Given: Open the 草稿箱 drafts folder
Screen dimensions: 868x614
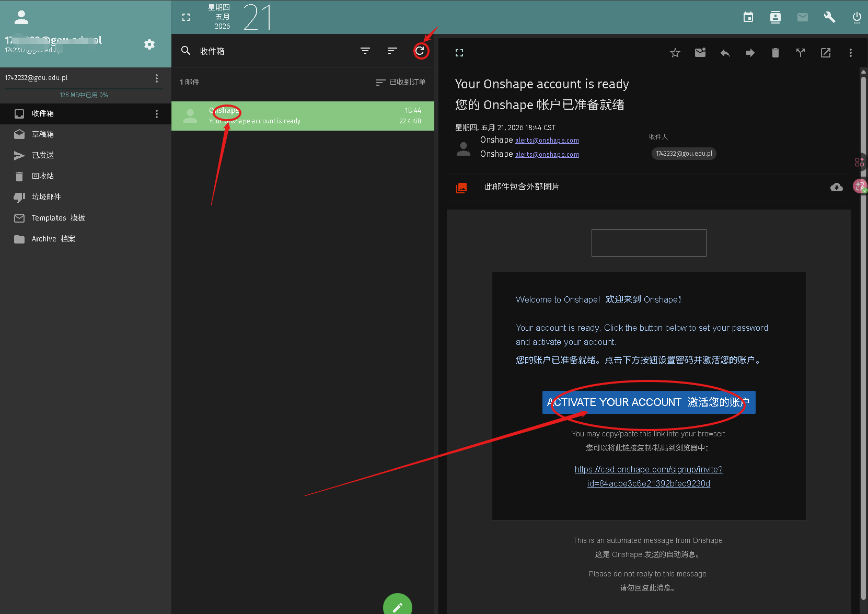Looking at the screenshot, I should (86, 134).
